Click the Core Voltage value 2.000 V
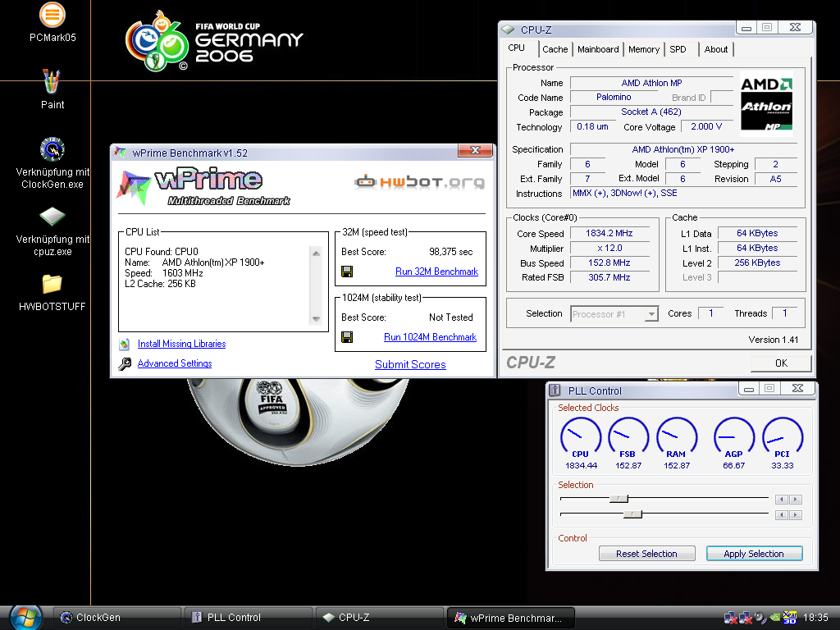Screen dimensions: 840x630 point(706,126)
